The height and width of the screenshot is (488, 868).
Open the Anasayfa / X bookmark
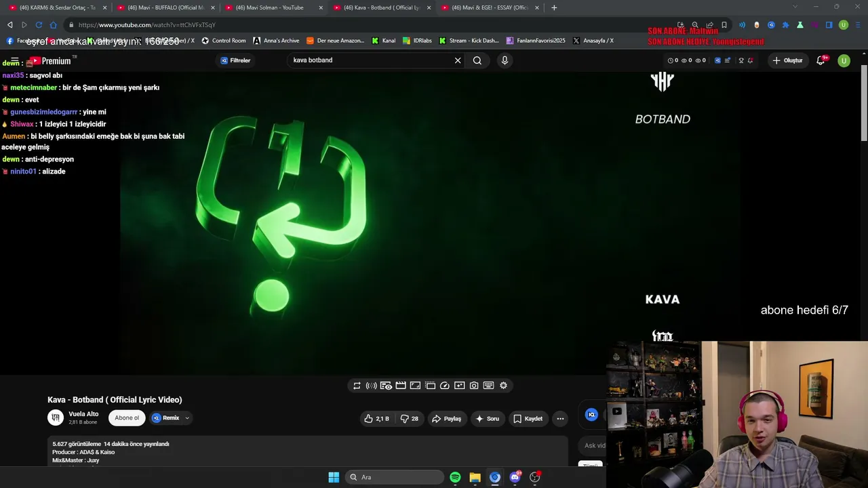(x=593, y=41)
